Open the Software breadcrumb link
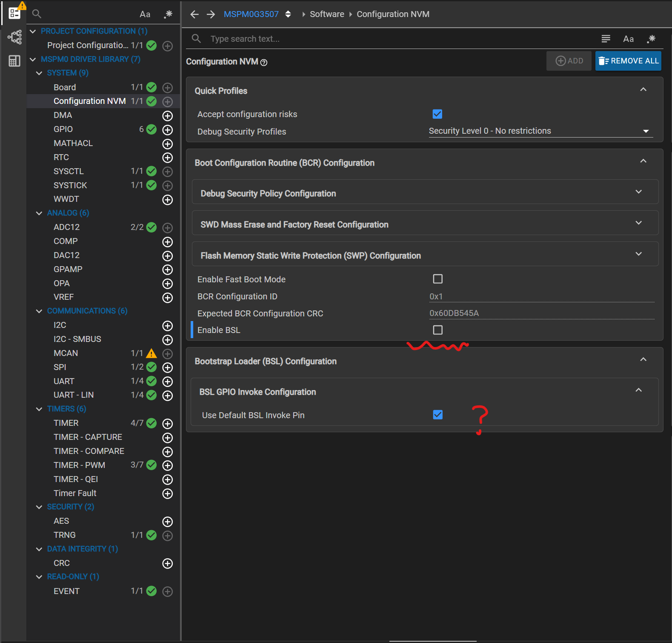Image resolution: width=672 pixels, height=643 pixels. point(327,14)
